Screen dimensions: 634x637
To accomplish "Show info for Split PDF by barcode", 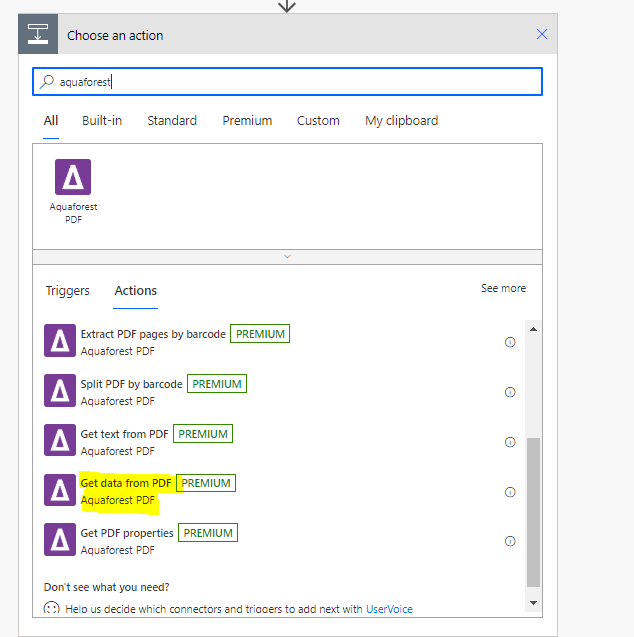I will (509, 392).
